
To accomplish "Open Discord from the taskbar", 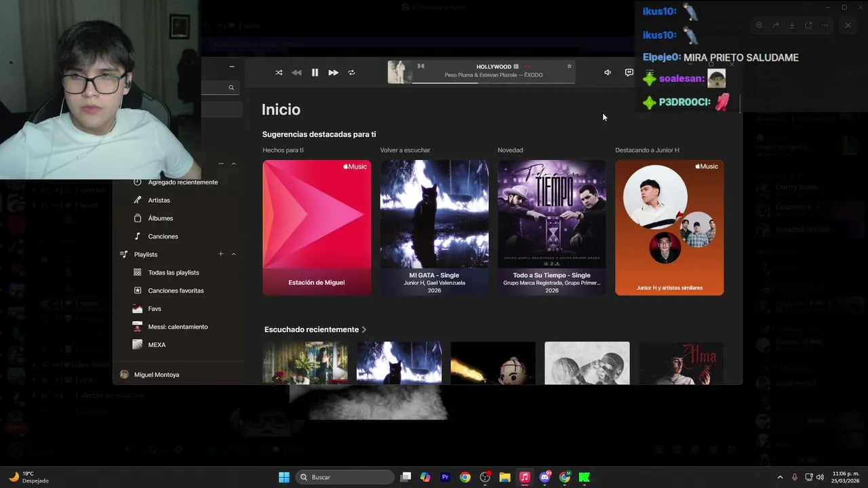I will 545,477.
